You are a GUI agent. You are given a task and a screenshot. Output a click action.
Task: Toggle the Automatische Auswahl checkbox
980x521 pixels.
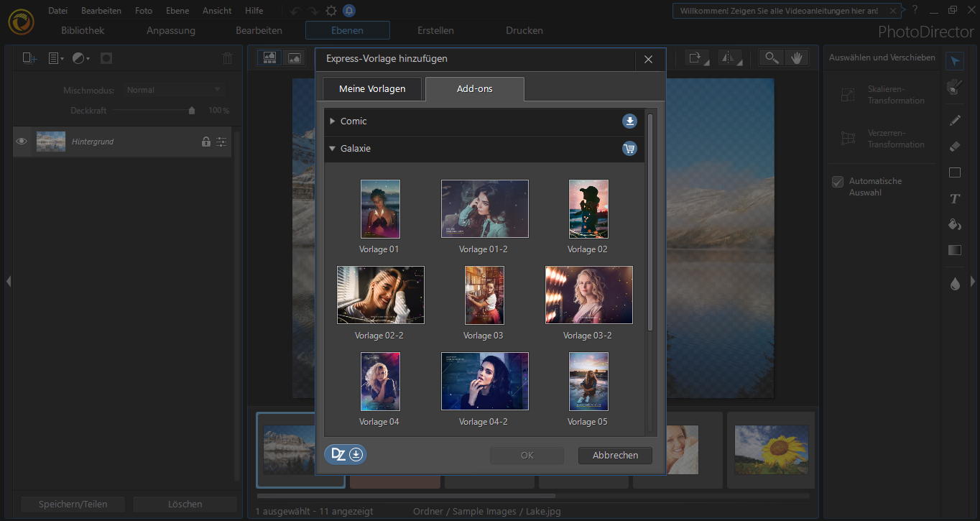(837, 182)
